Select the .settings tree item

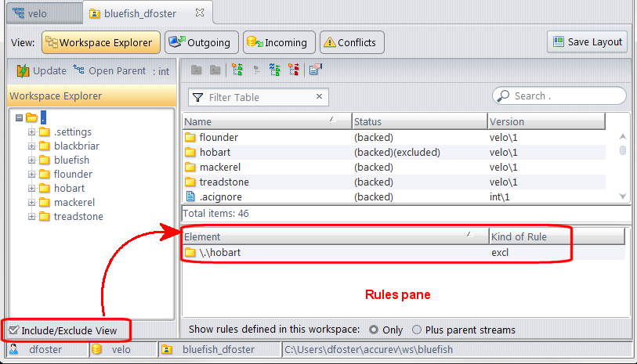point(73,132)
